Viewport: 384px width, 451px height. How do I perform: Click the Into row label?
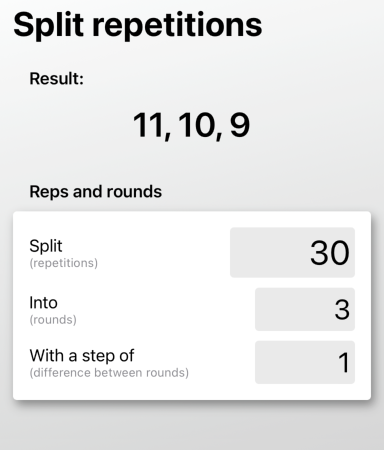pos(43,303)
